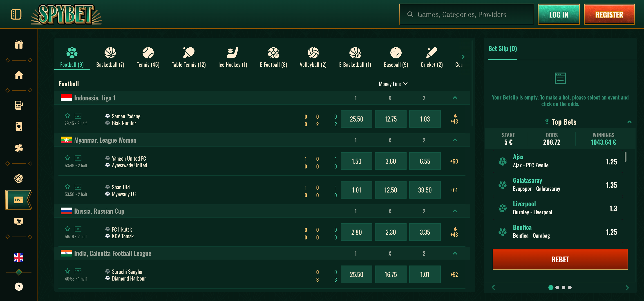
Task: Open the Money Line market dropdown
Action: pos(393,84)
